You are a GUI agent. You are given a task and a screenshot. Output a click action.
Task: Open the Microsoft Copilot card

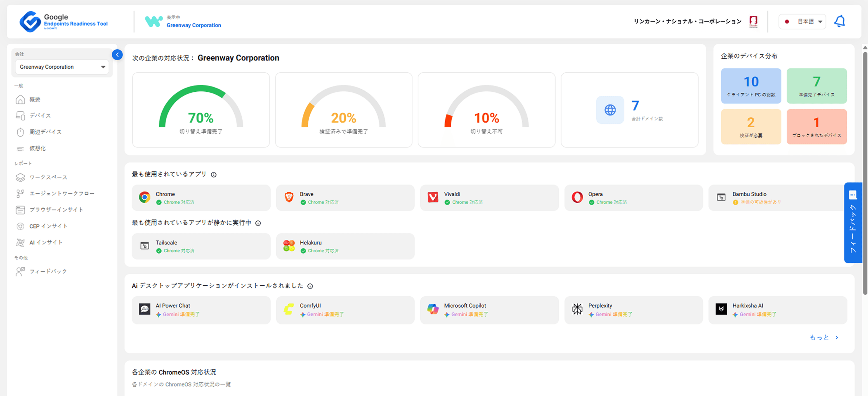pos(489,310)
